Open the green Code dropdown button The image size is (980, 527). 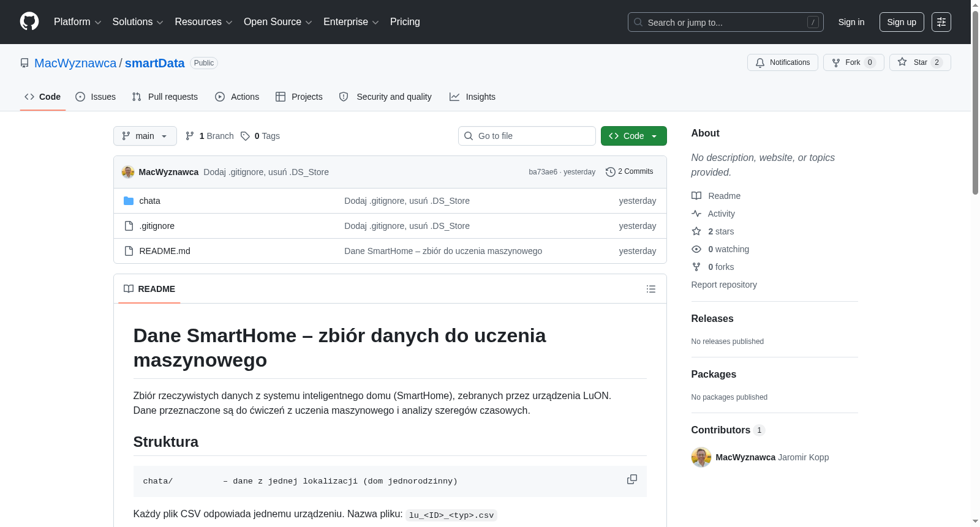click(634, 136)
